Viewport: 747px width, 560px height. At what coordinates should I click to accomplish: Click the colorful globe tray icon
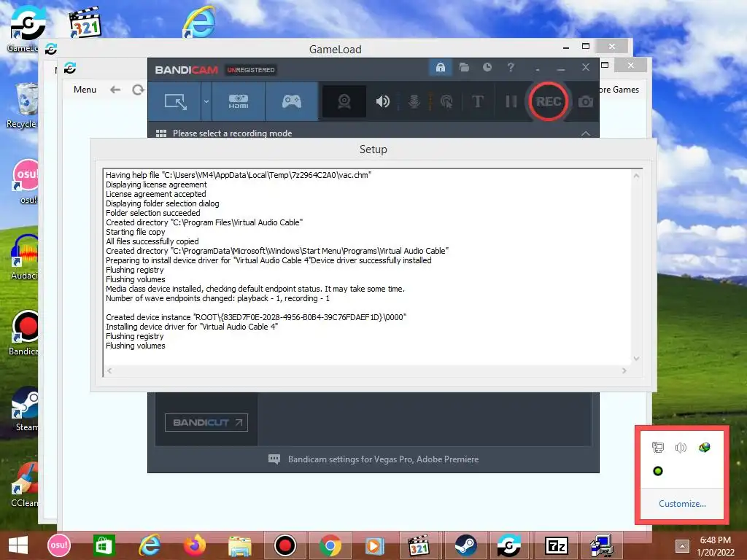pos(704,447)
